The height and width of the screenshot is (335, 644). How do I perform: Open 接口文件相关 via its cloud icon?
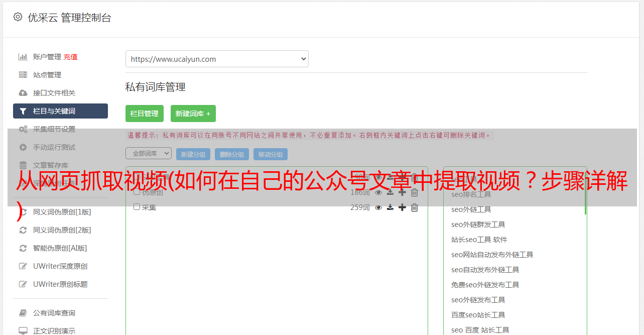coord(23,93)
